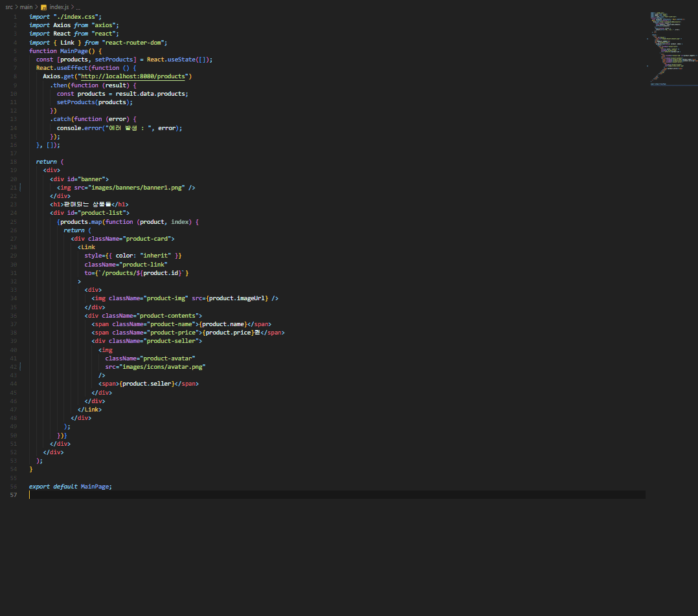Open the main folder breadcrumb

(27, 7)
